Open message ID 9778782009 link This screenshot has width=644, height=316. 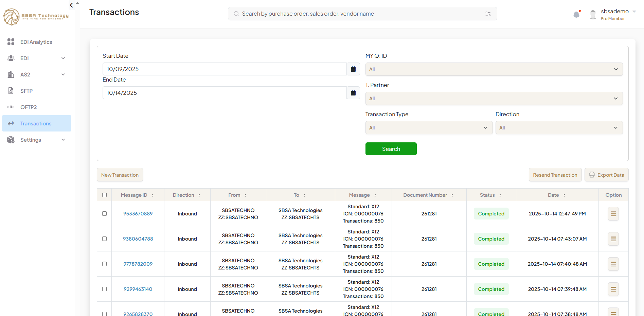(138, 264)
